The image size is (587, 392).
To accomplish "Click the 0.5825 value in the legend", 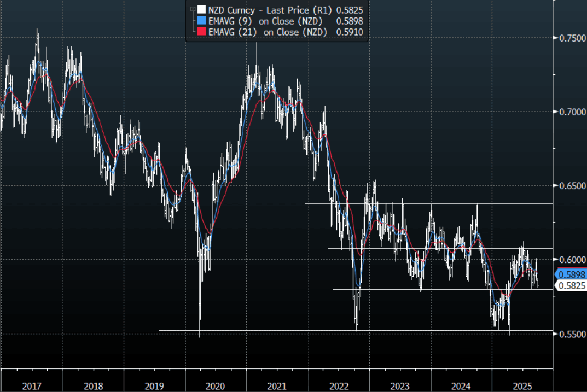I will click(x=350, y=10).
